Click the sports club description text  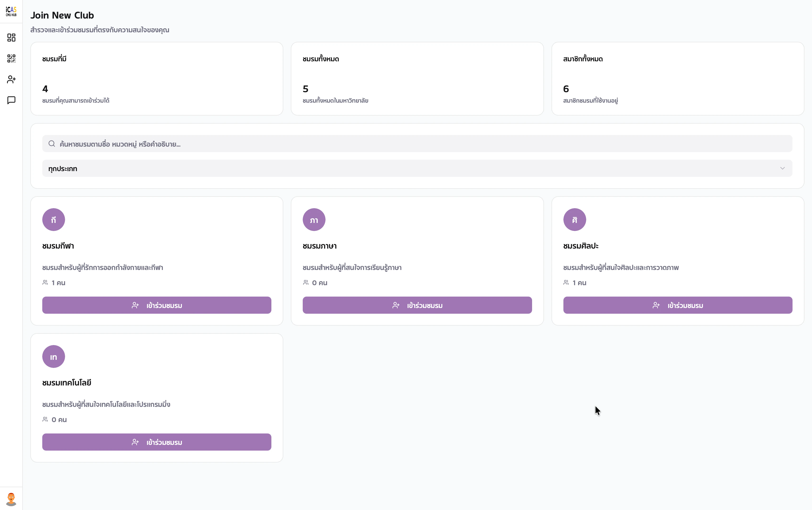[x=103, y=268]
